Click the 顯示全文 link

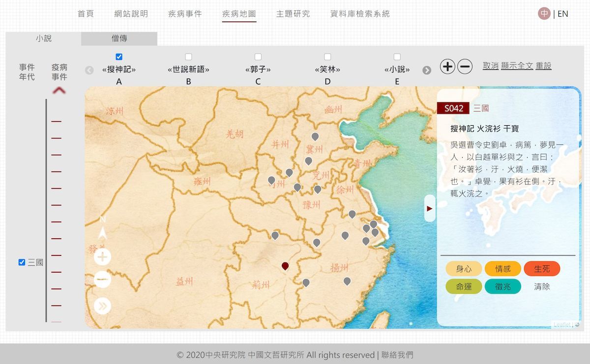pyautogui.click(x=517, y=66)
